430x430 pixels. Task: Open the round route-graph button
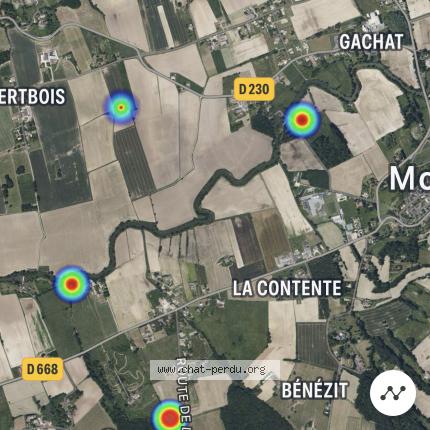(x=393, y=393)
